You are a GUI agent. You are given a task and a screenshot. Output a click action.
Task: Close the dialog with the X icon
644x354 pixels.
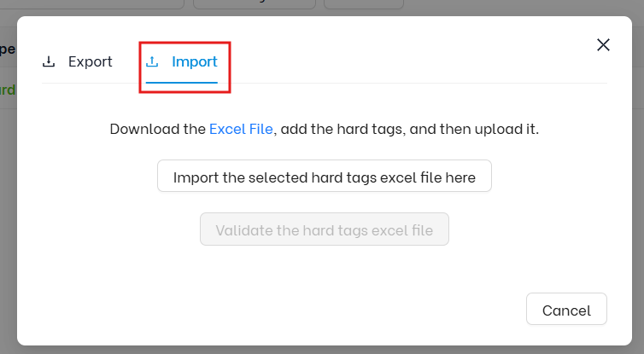pos(603,44)
